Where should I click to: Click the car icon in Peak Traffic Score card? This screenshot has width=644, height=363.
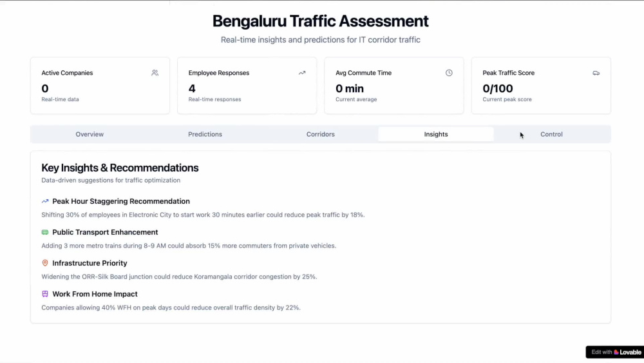tap(596, 73)
